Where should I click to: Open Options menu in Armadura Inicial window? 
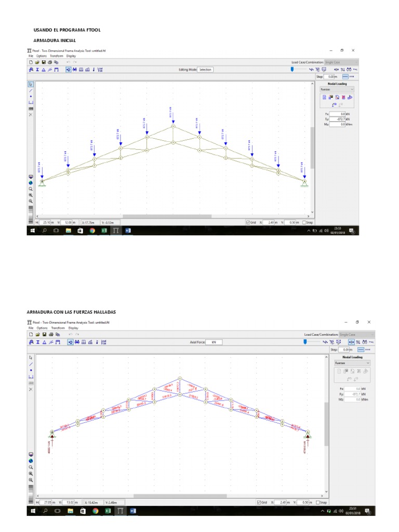(x=42, y=56)
